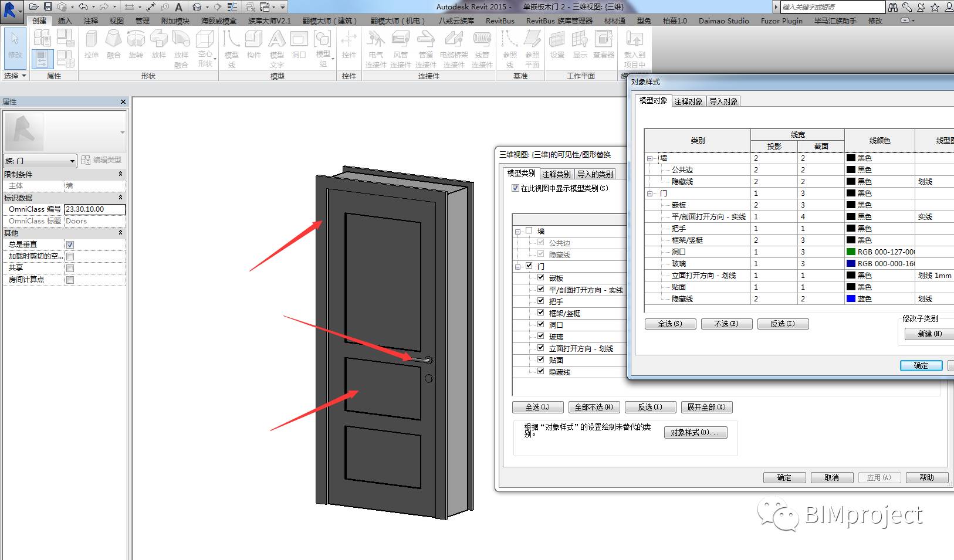The image size is (954, 560).
Task: Click the OmniClass 编号 value field
Action: 94,209
